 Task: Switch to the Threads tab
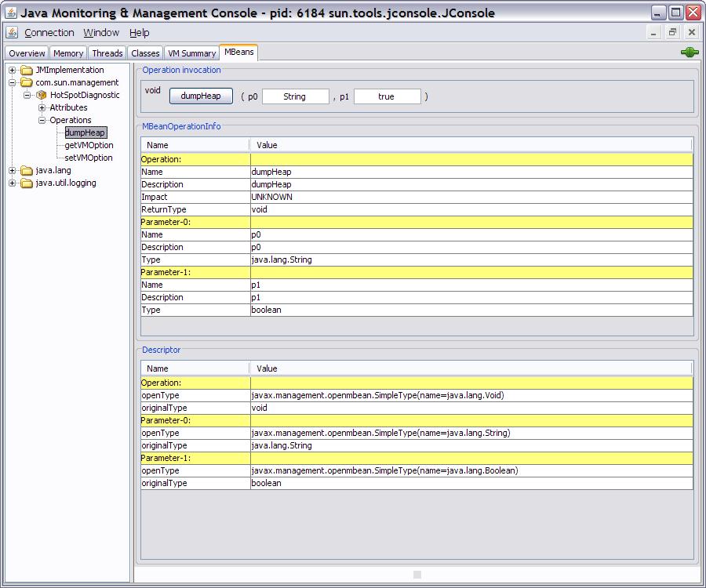point(107,53)
